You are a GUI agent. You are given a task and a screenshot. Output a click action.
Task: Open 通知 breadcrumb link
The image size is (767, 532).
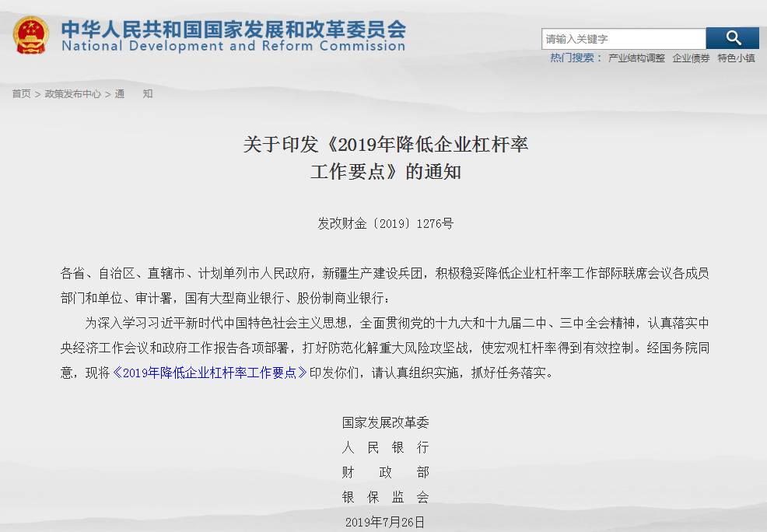click(134, 93)
